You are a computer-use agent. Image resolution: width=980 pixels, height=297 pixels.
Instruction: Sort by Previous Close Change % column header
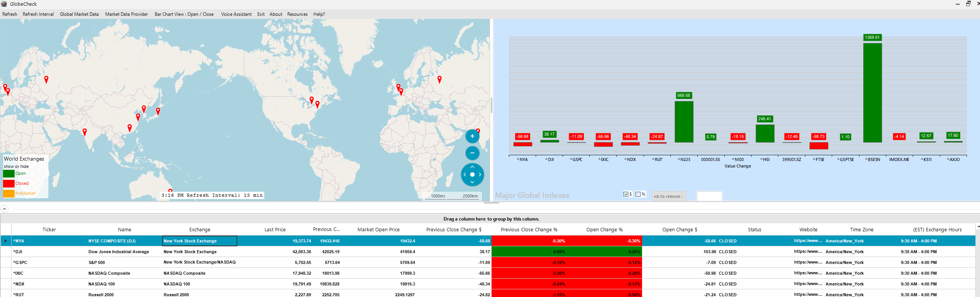529,229
